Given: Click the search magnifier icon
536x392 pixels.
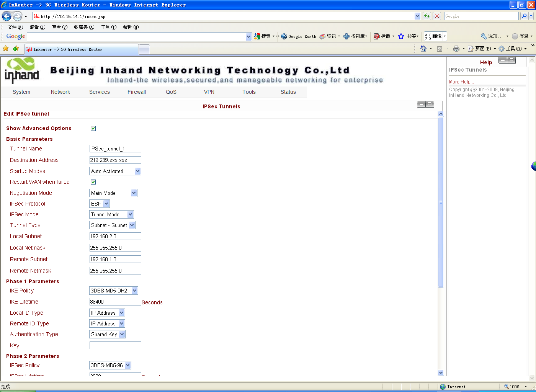Looking at the screenshot, I should coord(525,16).
